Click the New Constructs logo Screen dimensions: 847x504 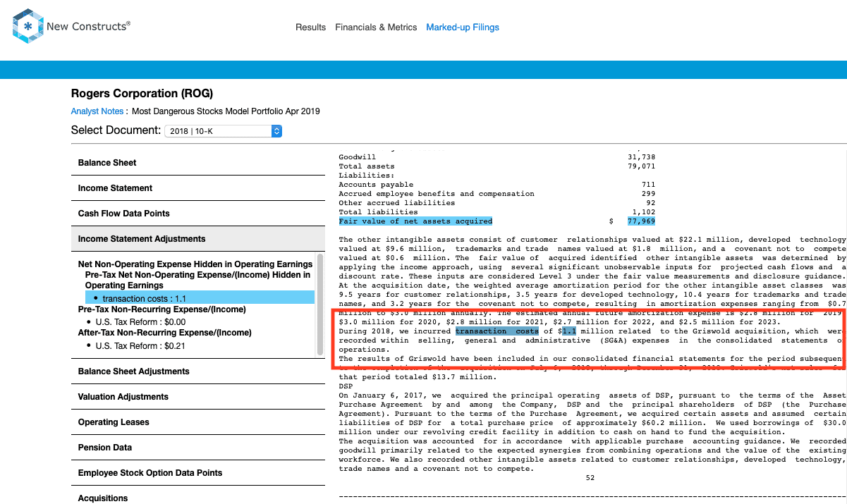pos(71,27)
